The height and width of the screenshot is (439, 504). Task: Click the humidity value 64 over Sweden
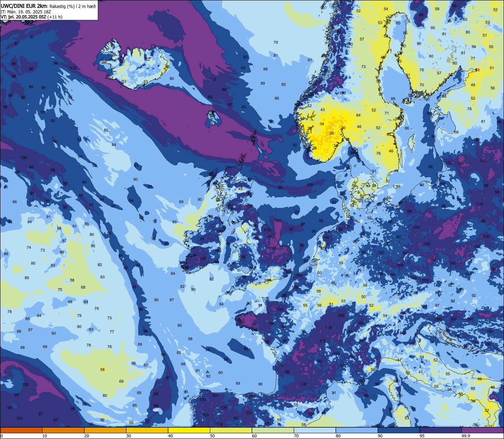(x=358, y=115)
